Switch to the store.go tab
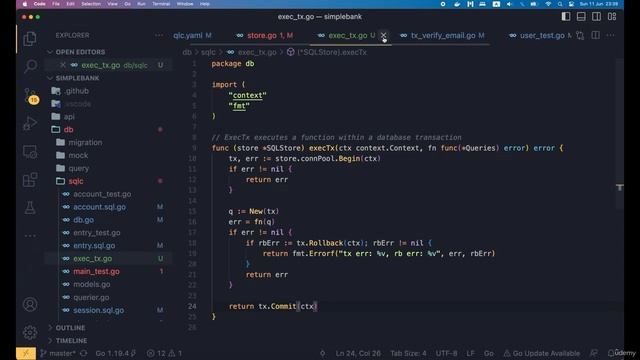 pyautogui.click(x=264, y=36)
